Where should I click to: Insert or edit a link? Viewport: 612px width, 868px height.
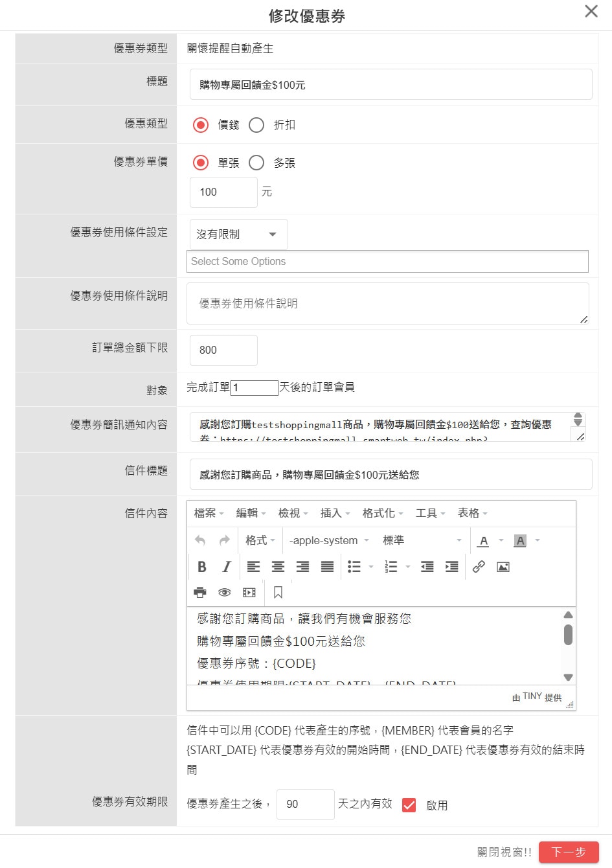(x=479, y=567)
